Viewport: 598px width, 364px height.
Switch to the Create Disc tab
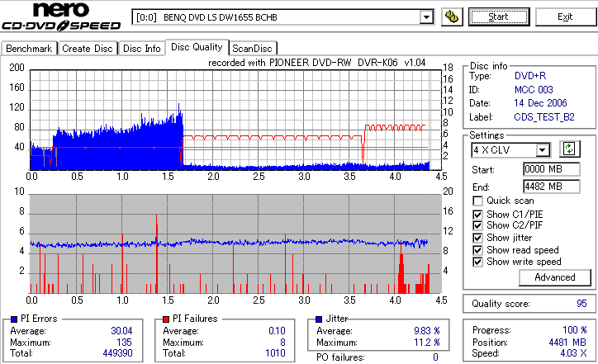(x=88, y=49)
